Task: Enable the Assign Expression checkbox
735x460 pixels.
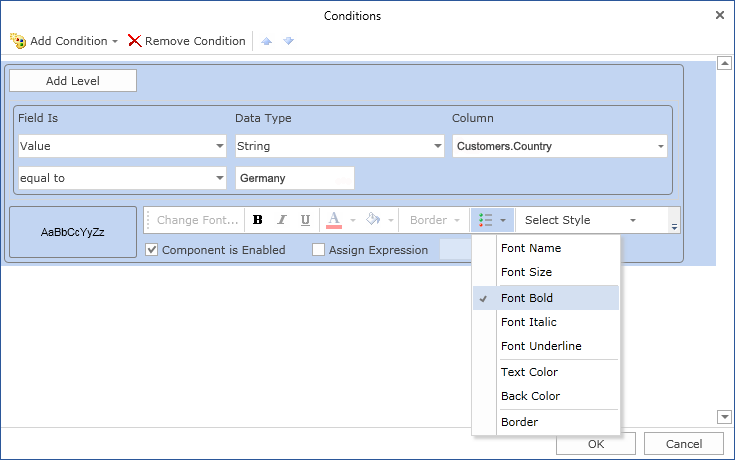Action: coord(319,250)
